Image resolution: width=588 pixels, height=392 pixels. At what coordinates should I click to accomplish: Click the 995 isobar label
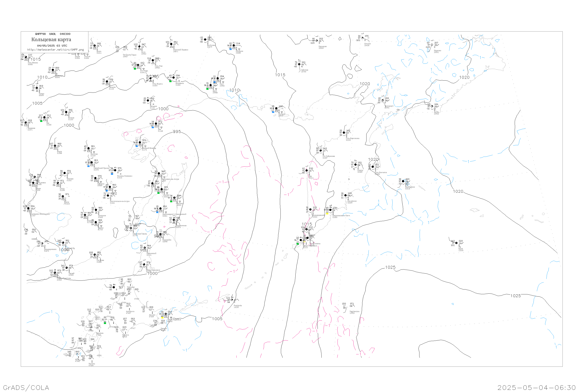(x=177, y=132)
